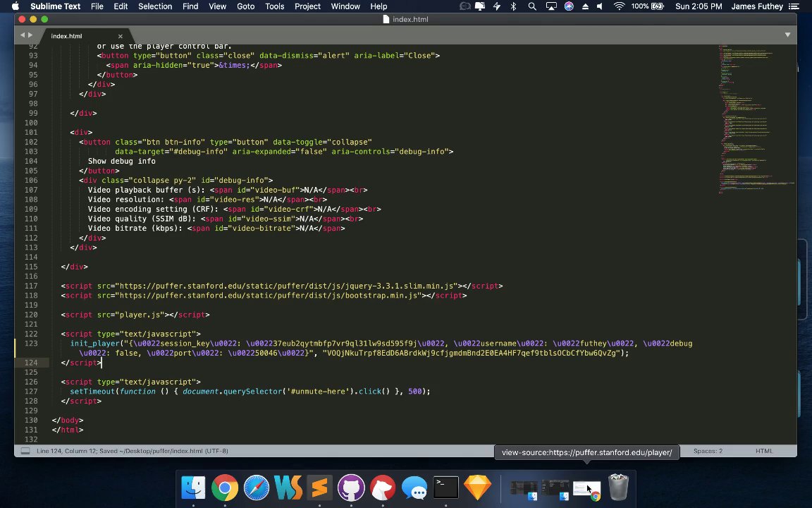
Task: Click init_player on line 123
Action: [x=94, y=344]
